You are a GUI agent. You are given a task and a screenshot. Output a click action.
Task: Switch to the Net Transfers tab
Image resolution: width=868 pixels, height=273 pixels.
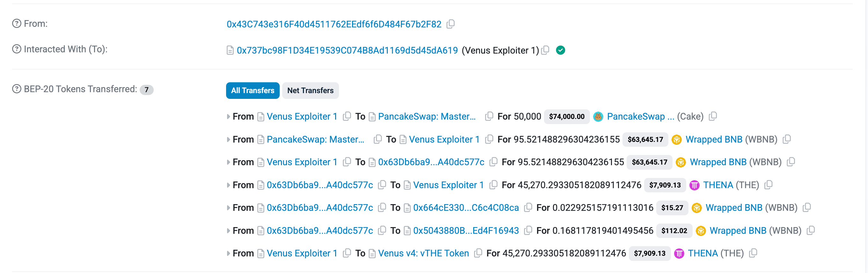pos(310,90)
